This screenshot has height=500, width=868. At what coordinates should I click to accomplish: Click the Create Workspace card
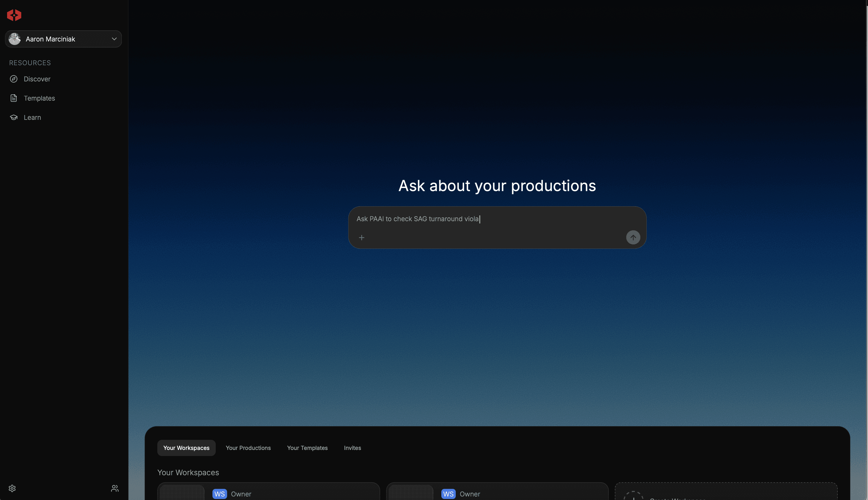tap(725, 493)
